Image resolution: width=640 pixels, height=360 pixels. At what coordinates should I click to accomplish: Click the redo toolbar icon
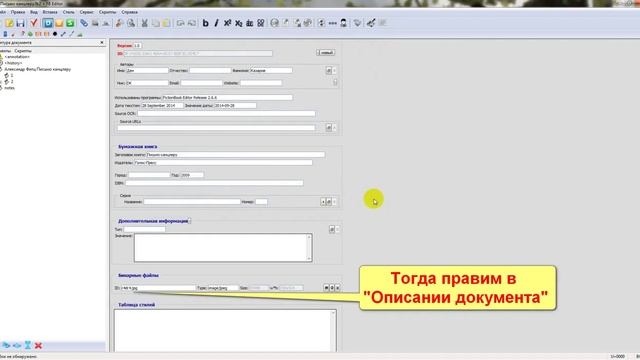(x=191, y=23)
